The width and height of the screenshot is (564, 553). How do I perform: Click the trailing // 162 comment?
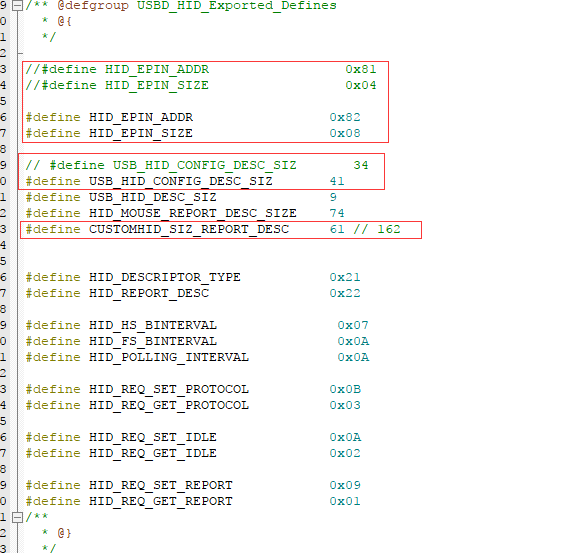377,229
